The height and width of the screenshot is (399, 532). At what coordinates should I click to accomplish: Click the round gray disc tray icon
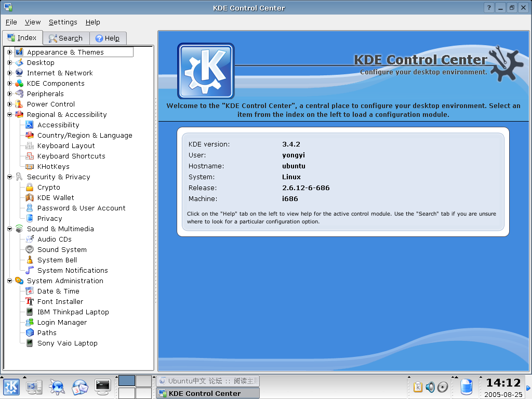443,387
